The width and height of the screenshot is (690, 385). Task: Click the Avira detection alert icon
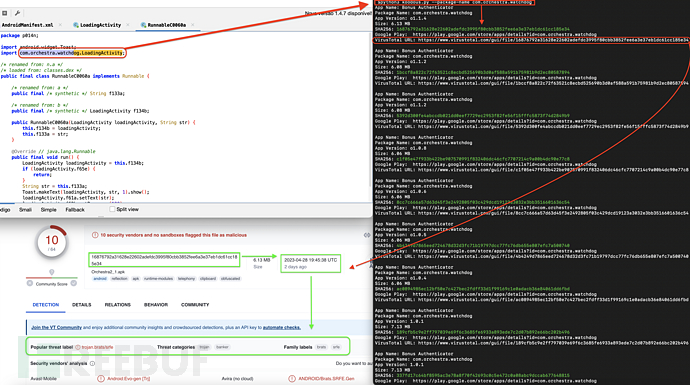[x=292, y=378]
